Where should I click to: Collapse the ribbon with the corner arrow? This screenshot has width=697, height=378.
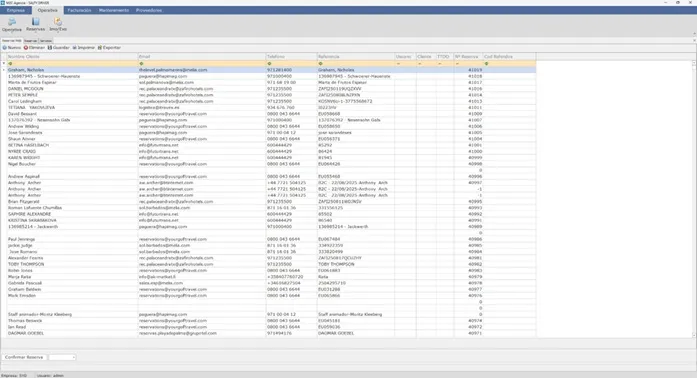point(694,34)
